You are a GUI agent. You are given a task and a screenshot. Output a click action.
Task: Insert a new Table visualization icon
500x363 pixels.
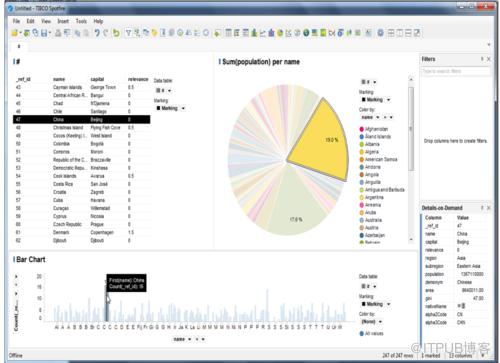[x=229, y=33]
